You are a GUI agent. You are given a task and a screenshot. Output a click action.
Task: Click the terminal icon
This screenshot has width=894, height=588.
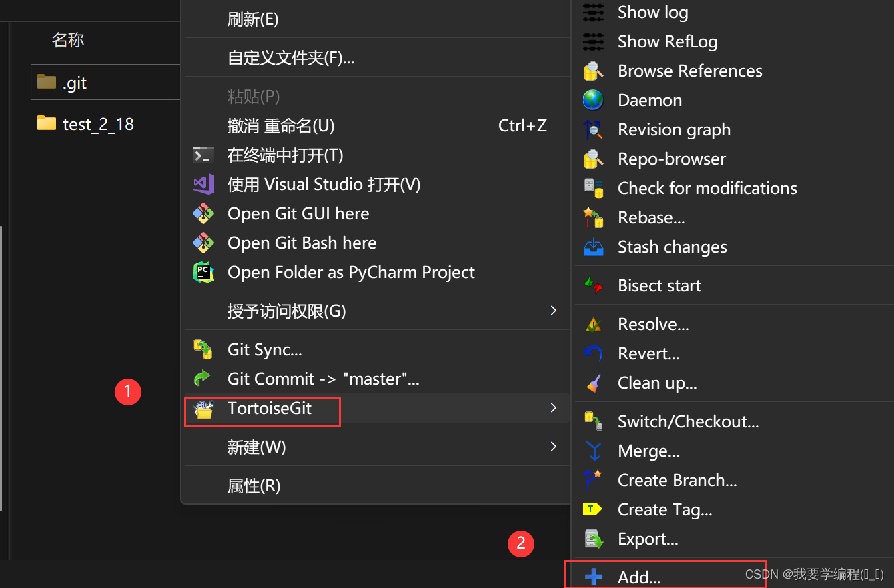[x=203, y=155]
